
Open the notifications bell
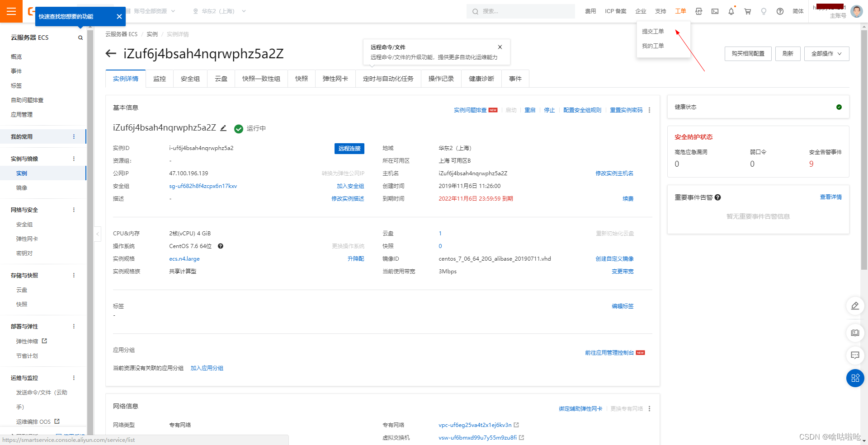tap(731, 11)
